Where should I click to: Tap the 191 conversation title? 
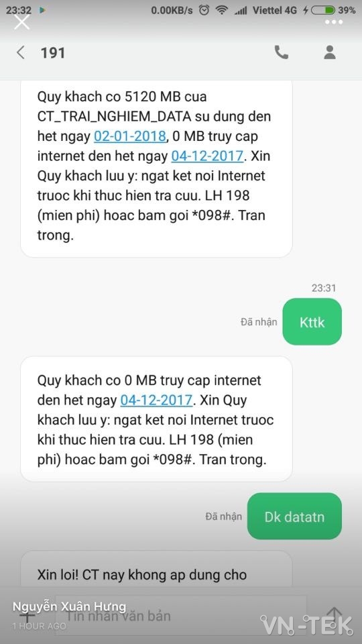pyautogui.click(x=52, y=52)
